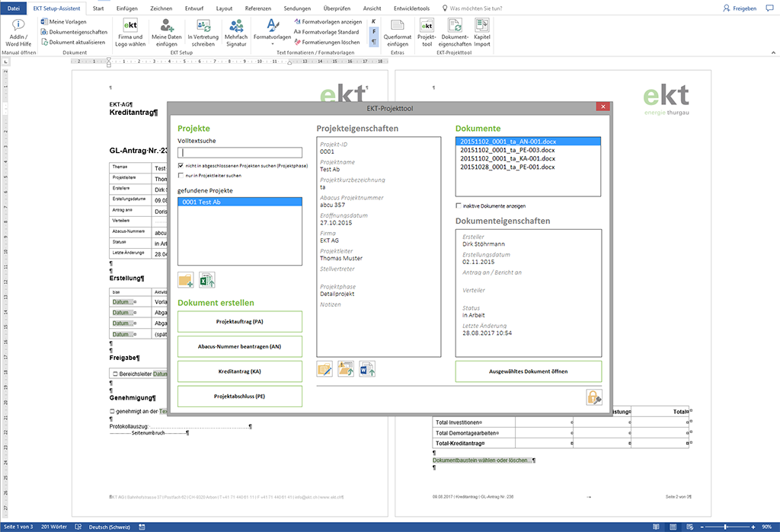Enable 'nur in Projektleiter suchen' checkbox
The width and height of the screenshot is (780, 532).
click(x=181, y=176)
